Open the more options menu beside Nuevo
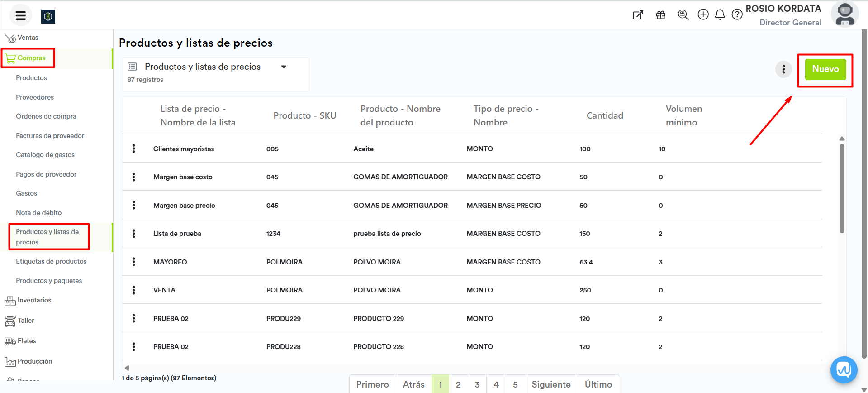Image resolution: width=868 pixels, height=393 pixels. click(x=783, y=69)
